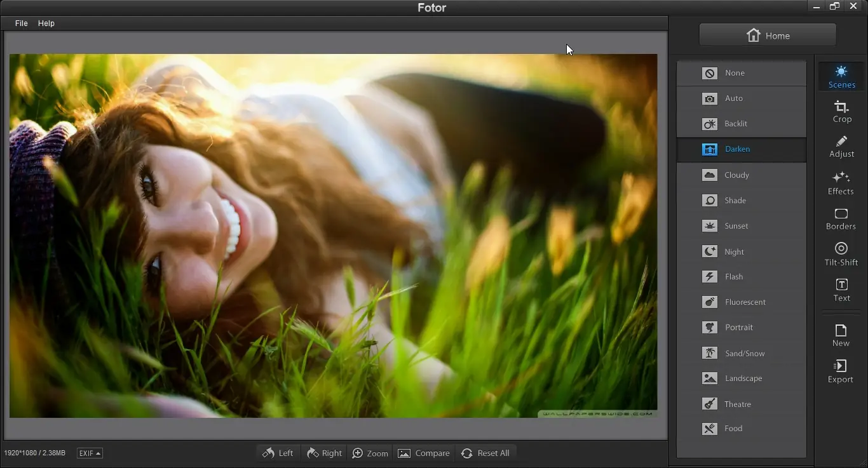This screenshot has width=868, height=468.
Task: Click the photo preview in the canvas
Action: point(333,236)
